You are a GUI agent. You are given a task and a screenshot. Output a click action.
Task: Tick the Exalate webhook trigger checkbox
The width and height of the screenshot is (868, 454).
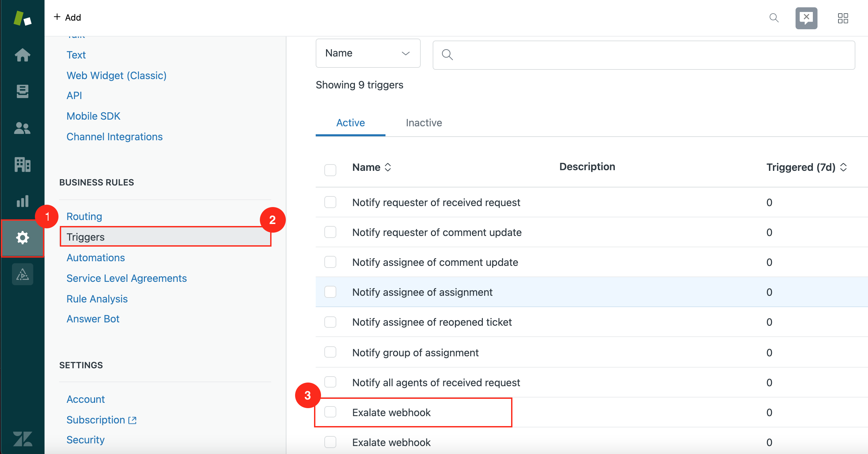[330, 412]
